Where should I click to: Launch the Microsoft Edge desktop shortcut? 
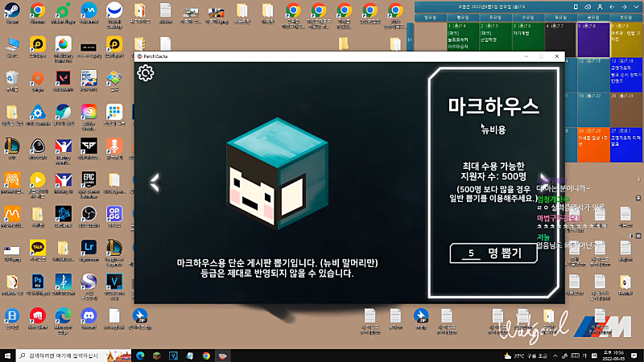tap(63, 320)
